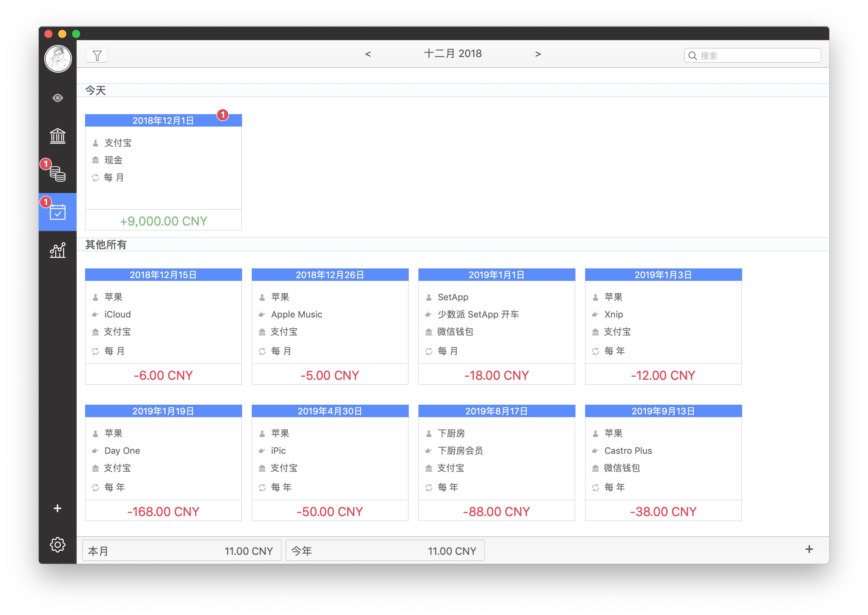Open the accounts (bank) section in sidebar

57,136
